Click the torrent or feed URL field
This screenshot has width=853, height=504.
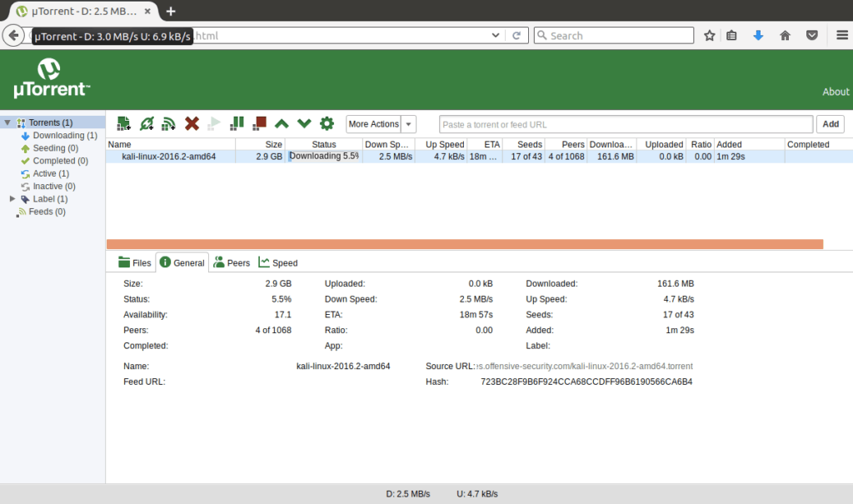point(626,124)
